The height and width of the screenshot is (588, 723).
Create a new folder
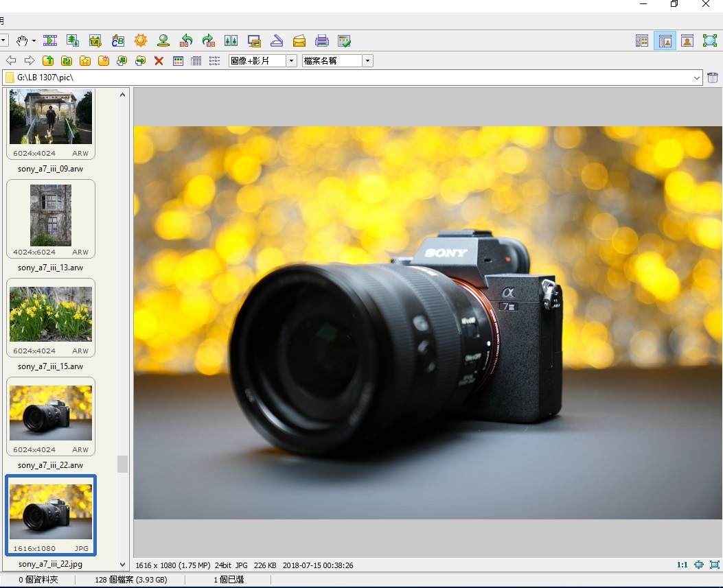[x=103, y=61]
